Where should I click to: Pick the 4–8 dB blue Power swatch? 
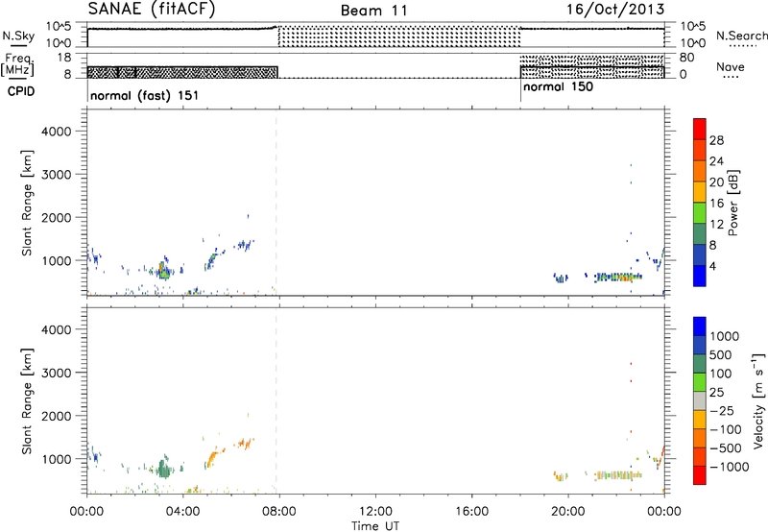click(700, 254)
